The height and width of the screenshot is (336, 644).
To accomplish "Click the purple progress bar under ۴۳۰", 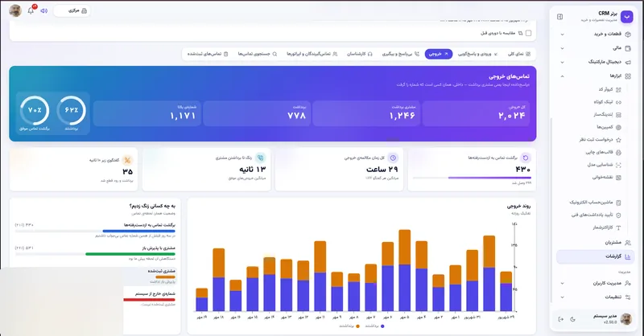I will pyautogui.click(x=489, y=178).
